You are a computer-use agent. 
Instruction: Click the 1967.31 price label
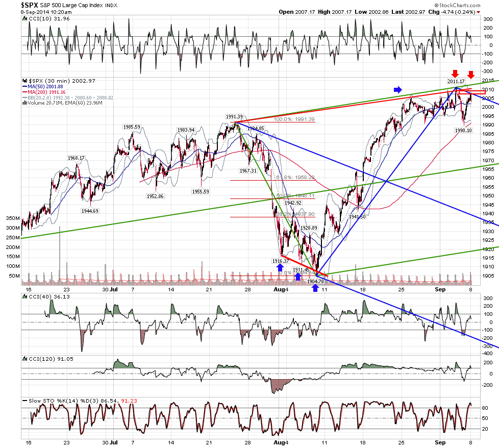[x=248, y=171]
